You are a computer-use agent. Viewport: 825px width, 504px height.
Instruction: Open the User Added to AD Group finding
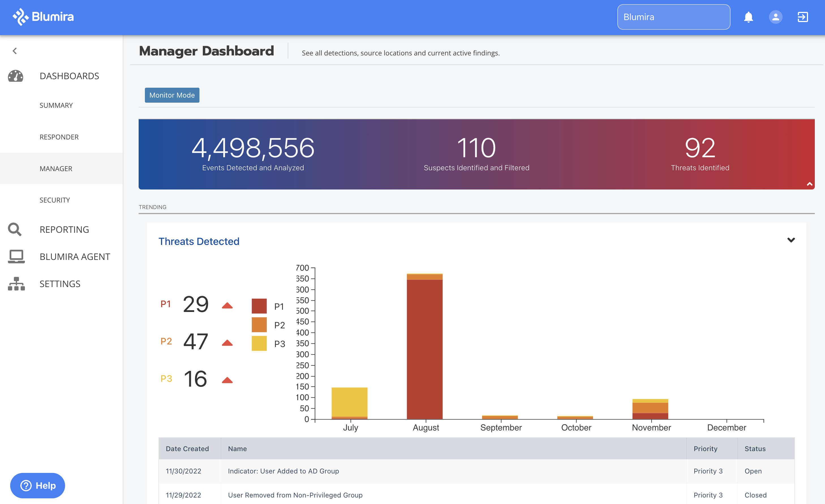coord(283,471)
